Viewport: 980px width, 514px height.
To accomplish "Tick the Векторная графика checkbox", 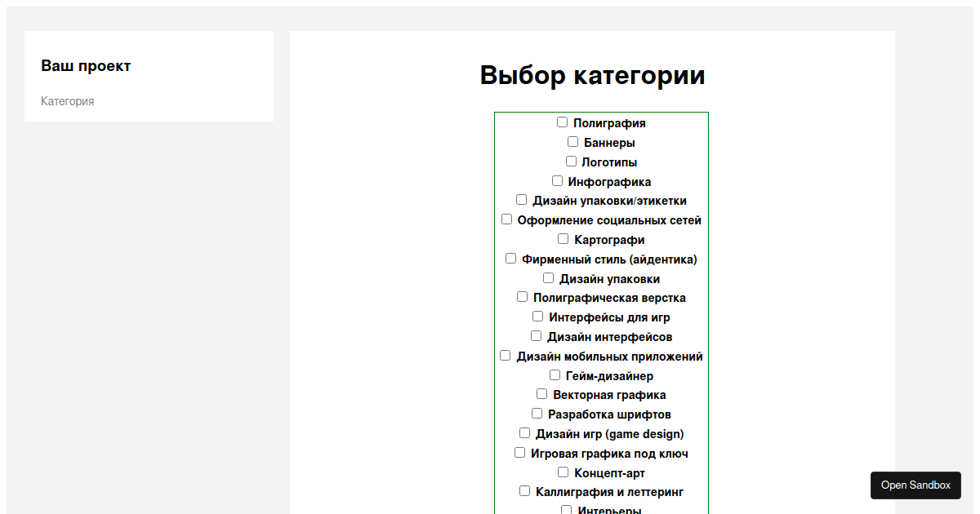I will click(542, 394).
